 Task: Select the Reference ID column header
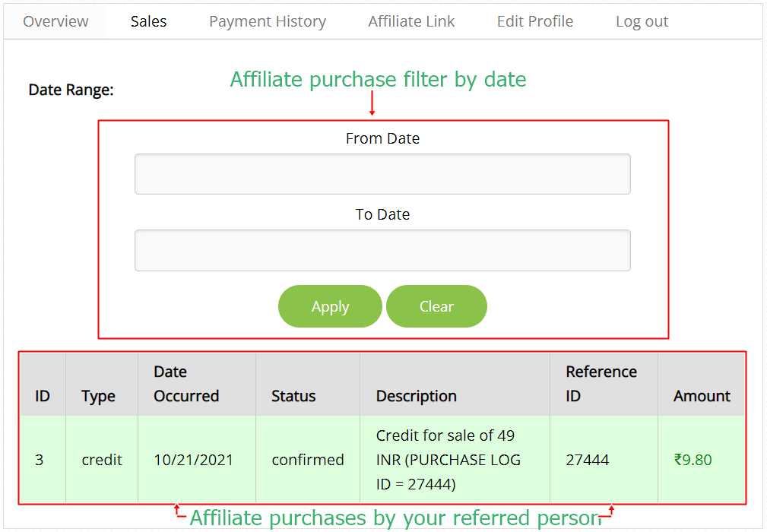tap(601, 384)
